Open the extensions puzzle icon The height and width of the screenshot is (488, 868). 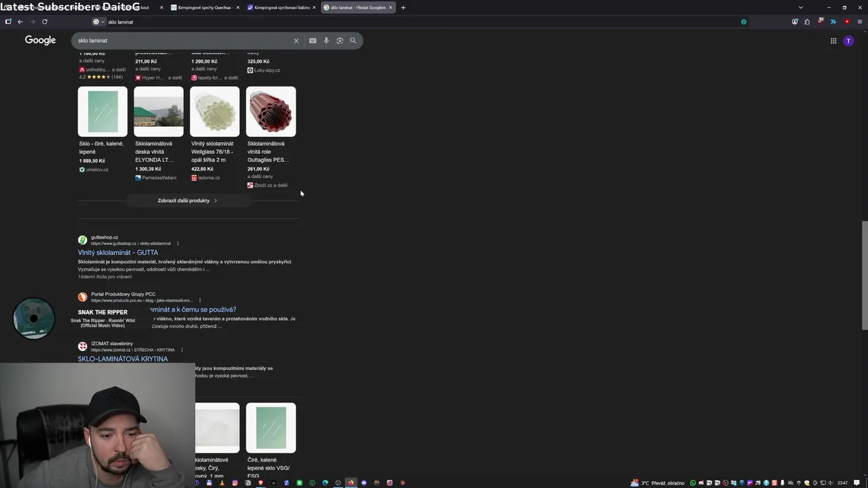[807, 22]
